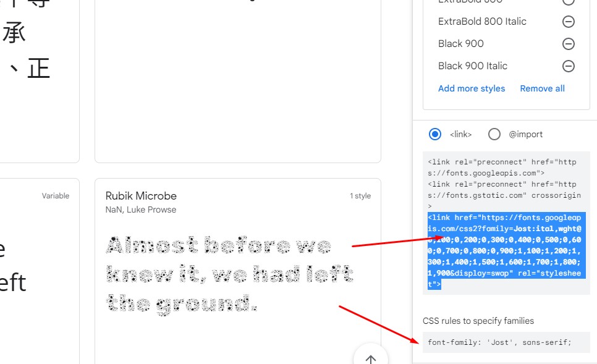Remove the ExtraBold 800 Italic style
The height and width of the screenshot is (364, 597).
coord(569,22)
